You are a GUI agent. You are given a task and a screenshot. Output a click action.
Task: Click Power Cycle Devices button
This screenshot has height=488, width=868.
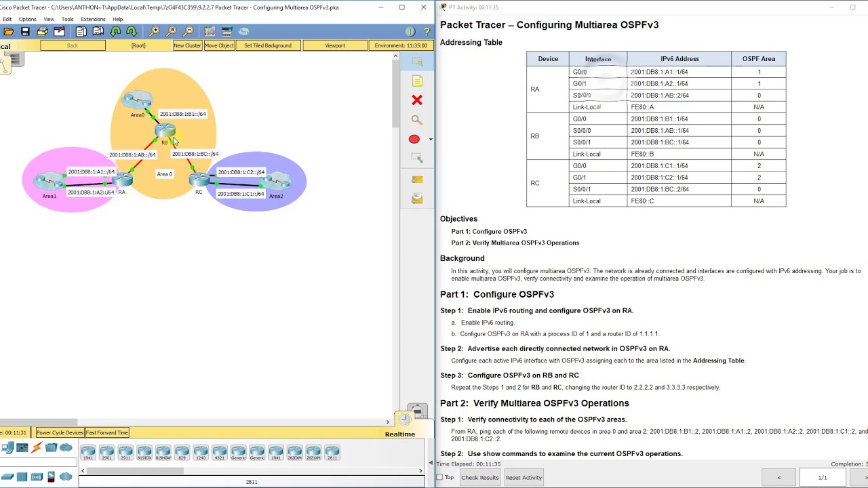[x=60, y=432]
